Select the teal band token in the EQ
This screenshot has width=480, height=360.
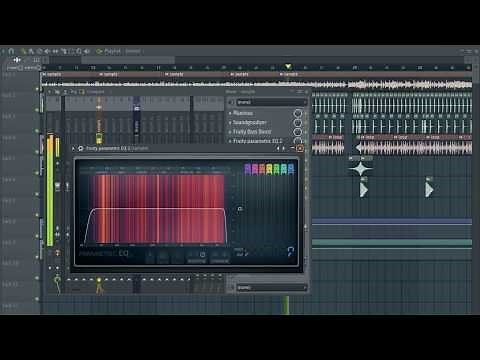(284, 169)
